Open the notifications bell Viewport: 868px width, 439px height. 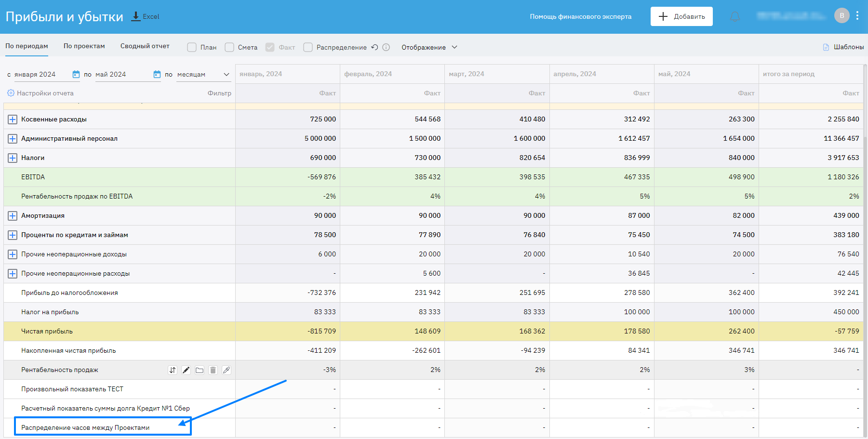tap(734, 16)
